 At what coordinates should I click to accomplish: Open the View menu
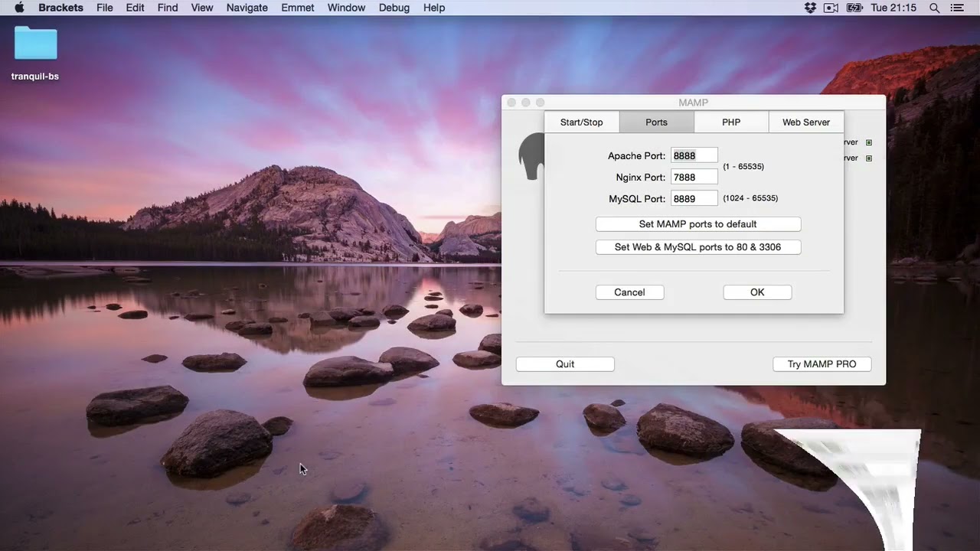tap(202, 8)
